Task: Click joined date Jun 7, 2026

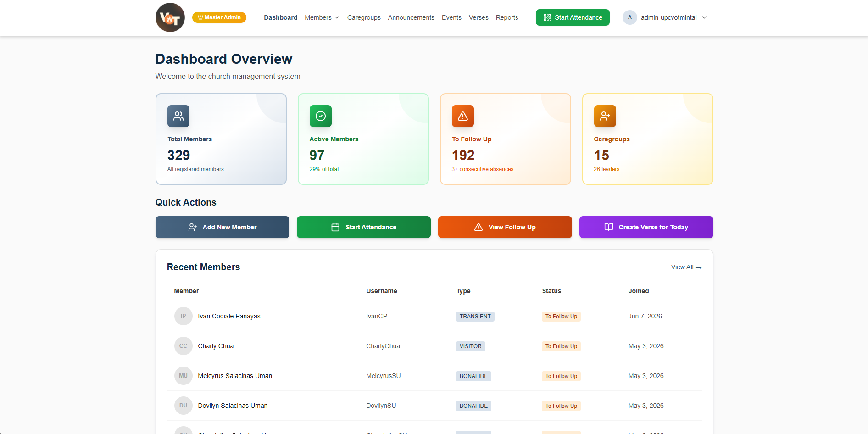Action: (645, 316)
